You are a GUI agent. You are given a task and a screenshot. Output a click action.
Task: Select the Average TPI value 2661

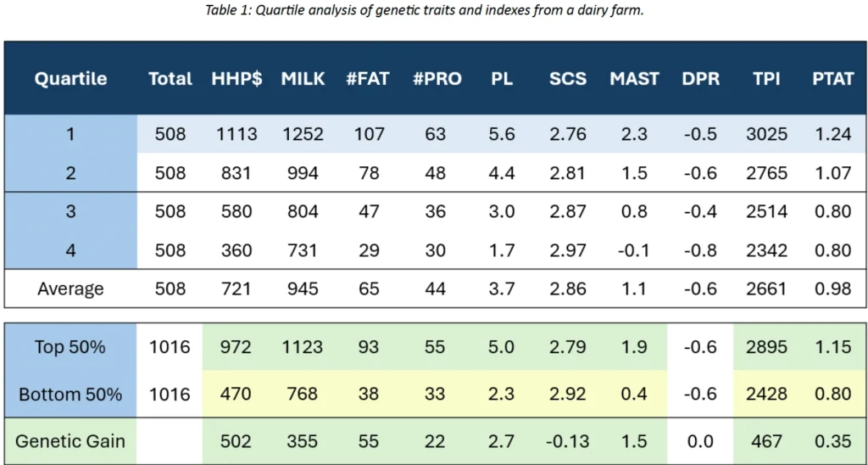[767, 289]
